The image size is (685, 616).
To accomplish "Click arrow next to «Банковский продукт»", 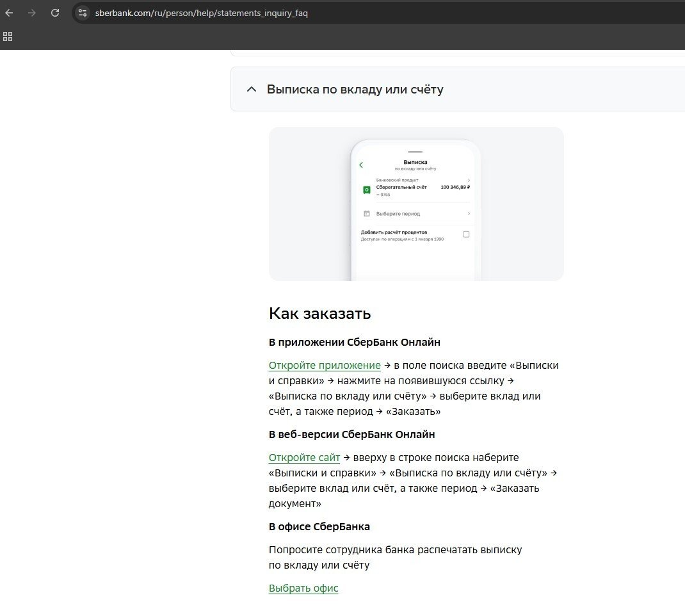I will pyautogui.click(x=469, y=181).
